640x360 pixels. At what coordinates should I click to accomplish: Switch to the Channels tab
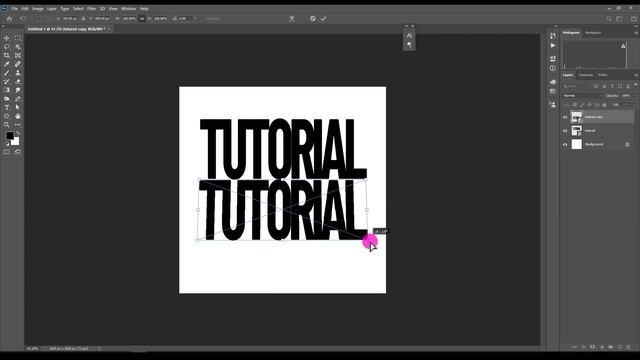tap(586, 75)
